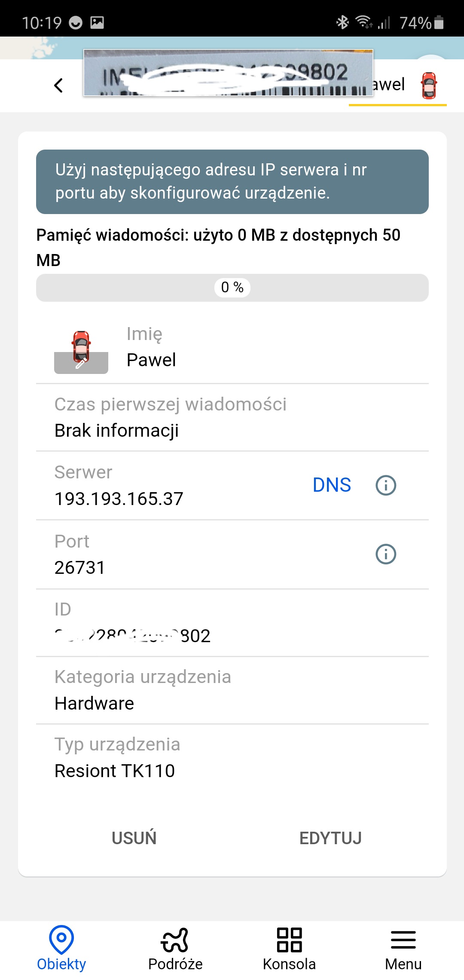Tap the device ID value

pyautogui.click(x=132, y=636)
